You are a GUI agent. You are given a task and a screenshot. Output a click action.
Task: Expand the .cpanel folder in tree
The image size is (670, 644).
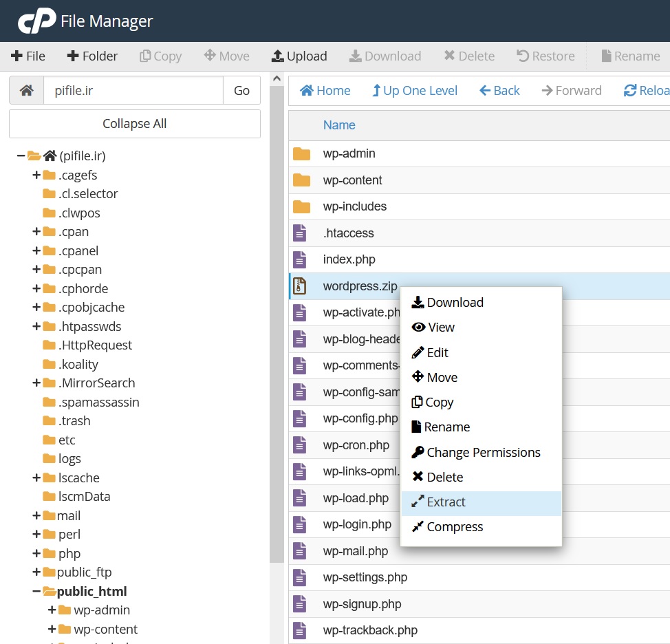click(x=36, y=250)
